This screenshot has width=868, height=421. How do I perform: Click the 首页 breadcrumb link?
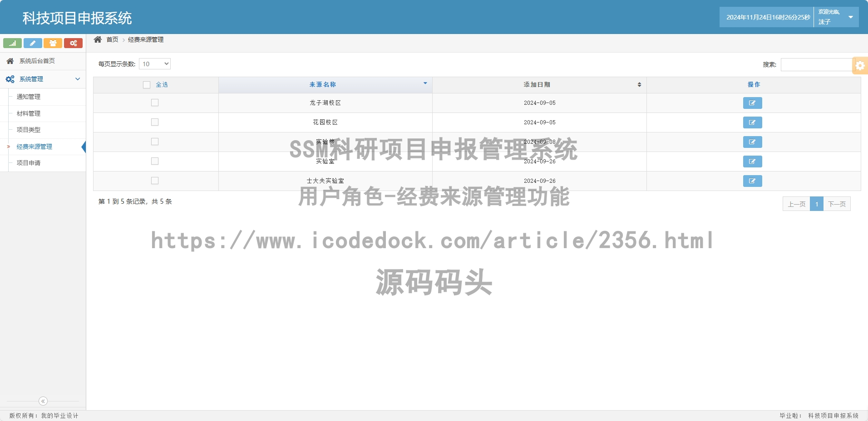[112, 40]
